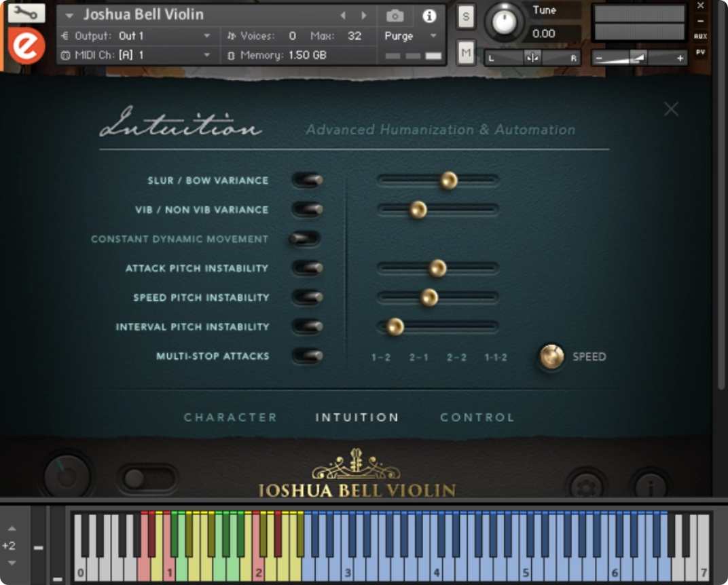Toggle Multi-Stop Attacks switch
The height and width of the screenshot is (585, 728).
coord(308,356)
